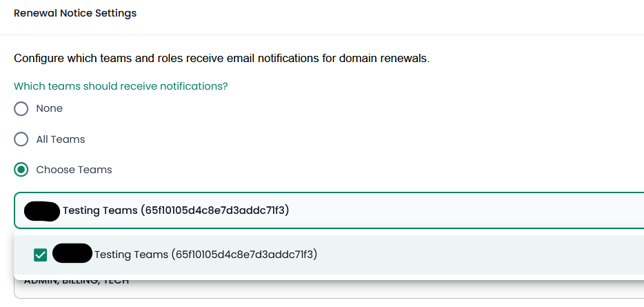
Task: Click the Testing Teams dropdown list option
Action: pyautogui.click(x=205, y=255)
